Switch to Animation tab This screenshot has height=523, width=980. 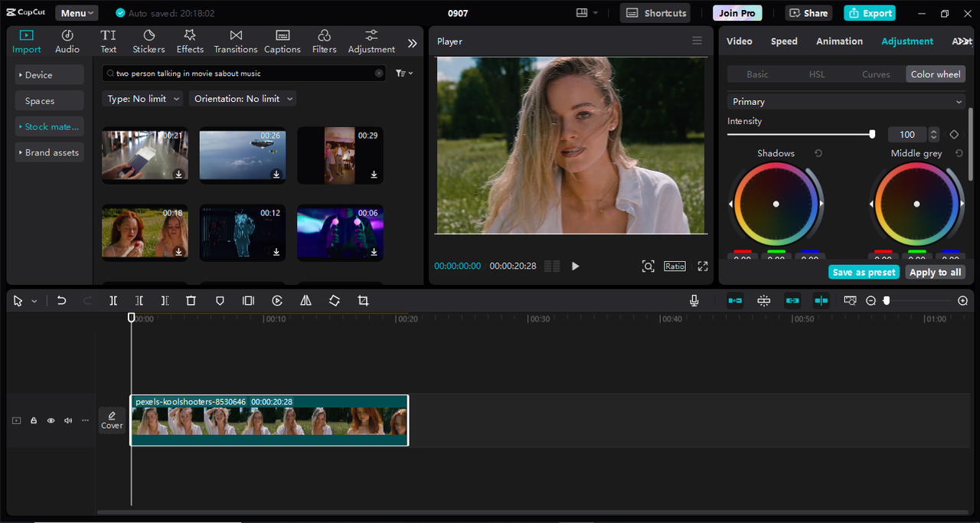click(x=839, y=41)
